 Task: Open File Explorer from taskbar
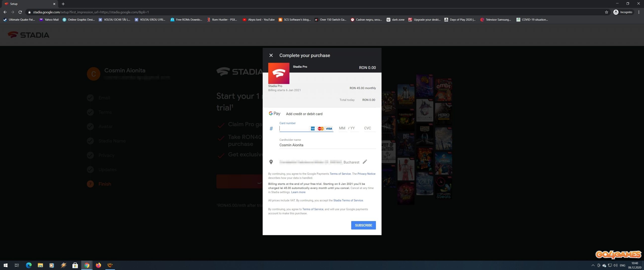(40, 265)
